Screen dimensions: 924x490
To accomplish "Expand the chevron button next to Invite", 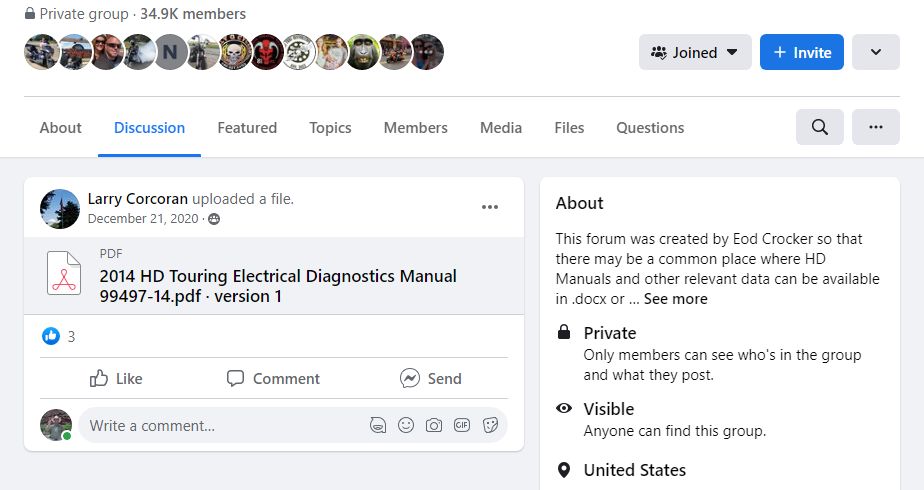I will [875, 52].
